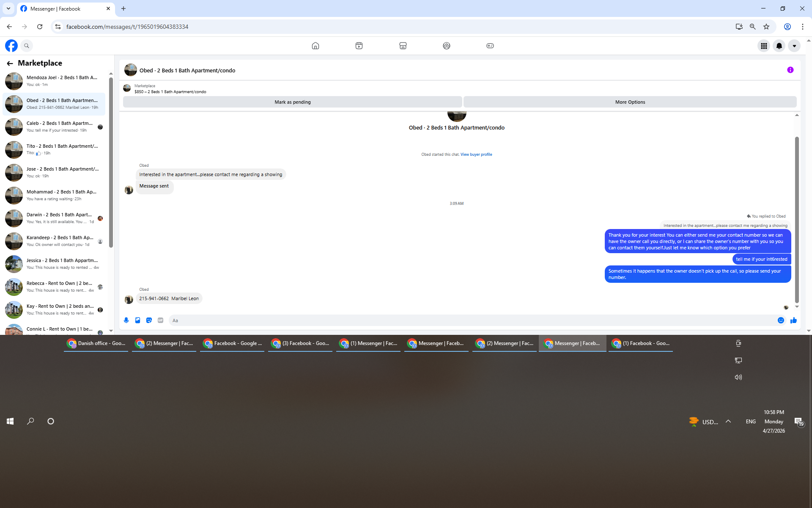Open the Jessica conversation
Image resolution: width=812 pixels, height=508 pixels.
click(54, 264)
